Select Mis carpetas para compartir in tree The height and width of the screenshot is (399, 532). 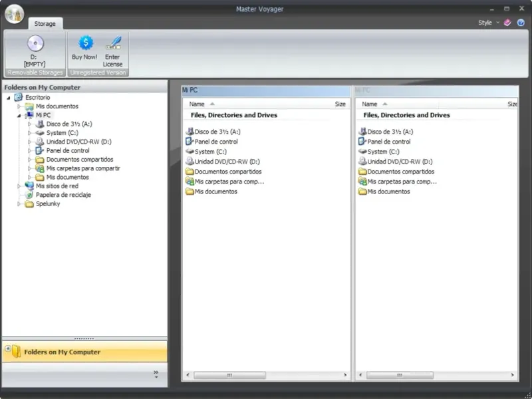pyautogui.click(x=83, y=168)
